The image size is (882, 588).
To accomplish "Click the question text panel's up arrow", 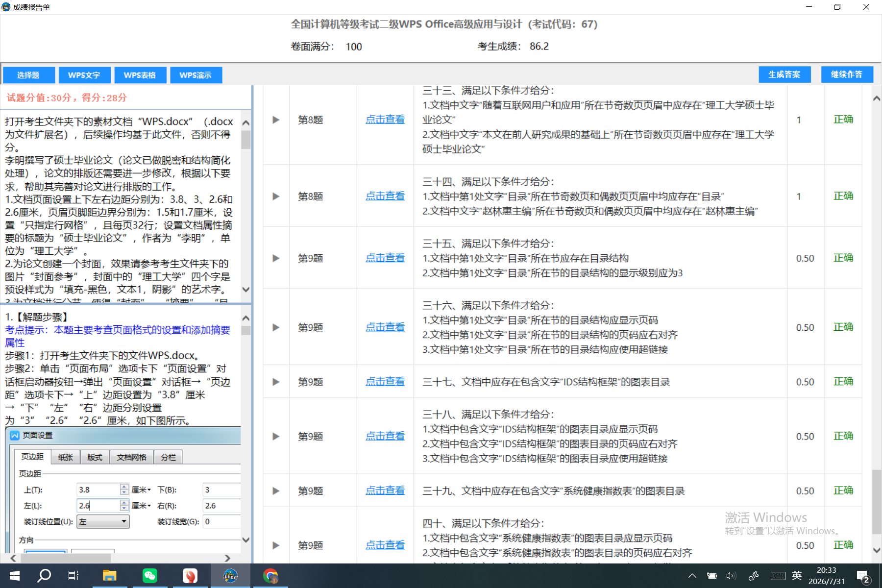I will 246,122.
